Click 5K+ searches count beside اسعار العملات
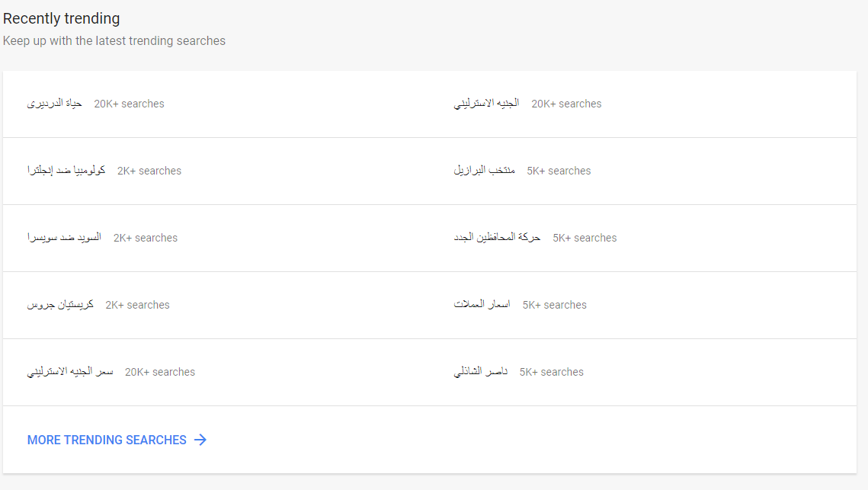 (x=555, y=305)
